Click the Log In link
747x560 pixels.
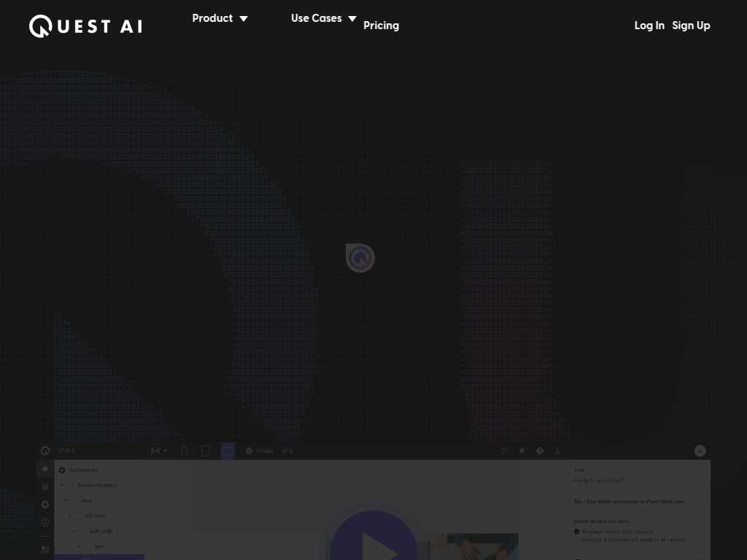click(649, 26)
